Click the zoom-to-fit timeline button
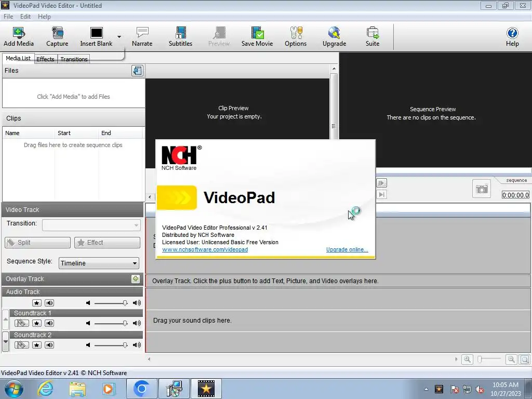Viewport: 532px width, 399px height. point(525,360)
